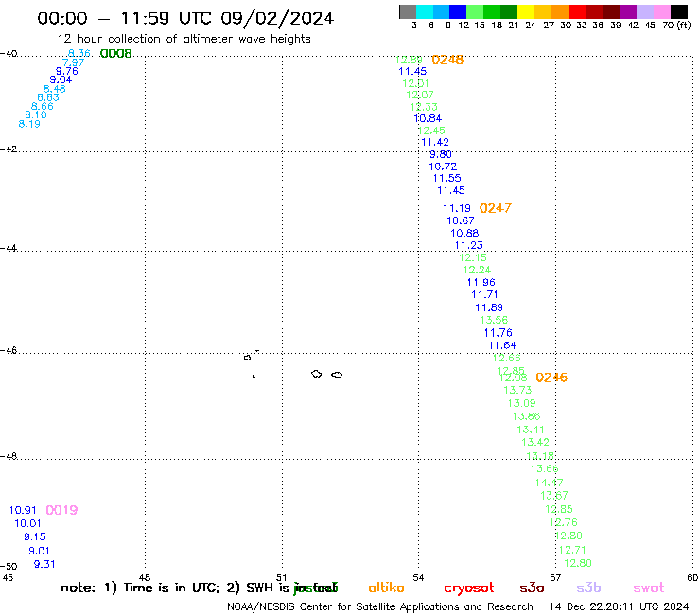Click the wave height value 13.18
This screenshot has height=615, width=700.
pos(540,455)
